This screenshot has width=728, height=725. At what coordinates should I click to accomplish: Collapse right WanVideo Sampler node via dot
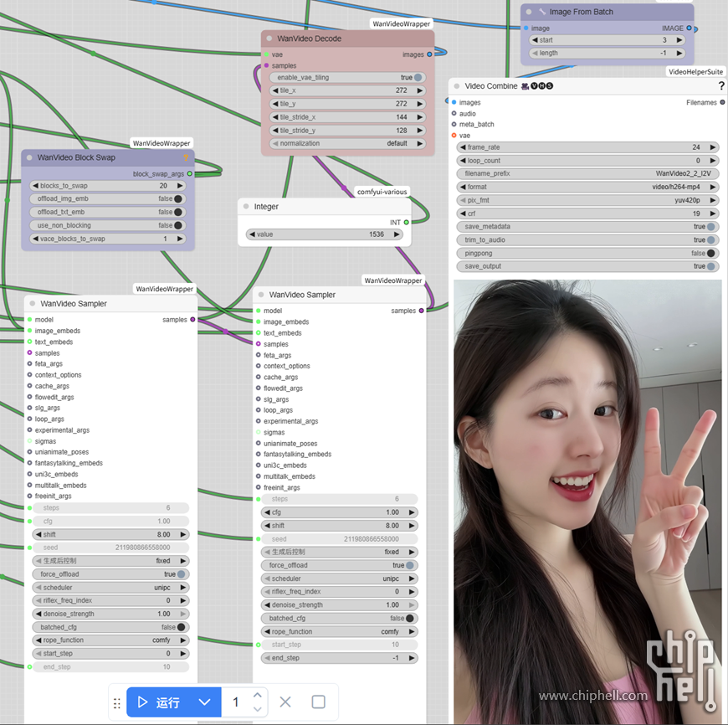click(261, 295)
